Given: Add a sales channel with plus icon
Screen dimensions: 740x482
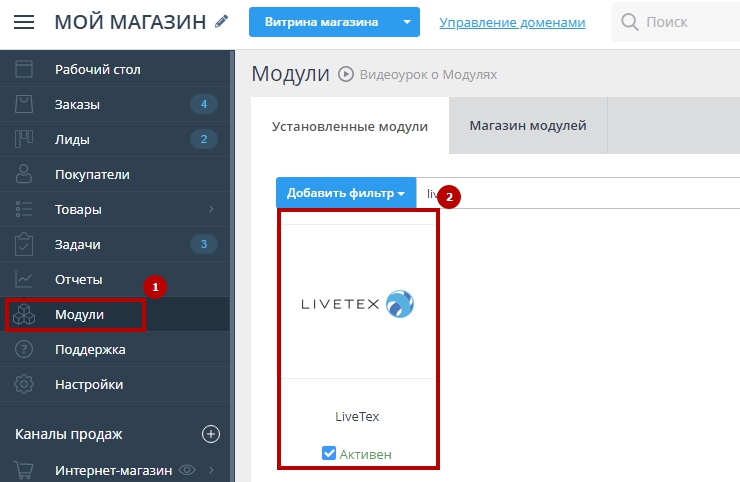Looking at the screenshot, I should 210,434.
